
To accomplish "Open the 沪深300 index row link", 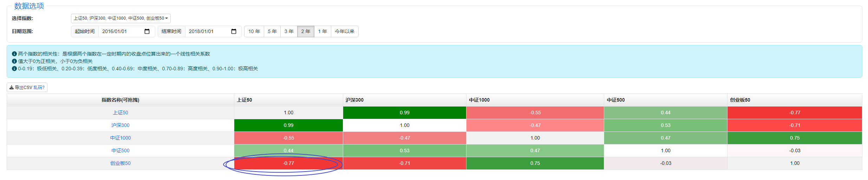I will [x=120, y=125].
